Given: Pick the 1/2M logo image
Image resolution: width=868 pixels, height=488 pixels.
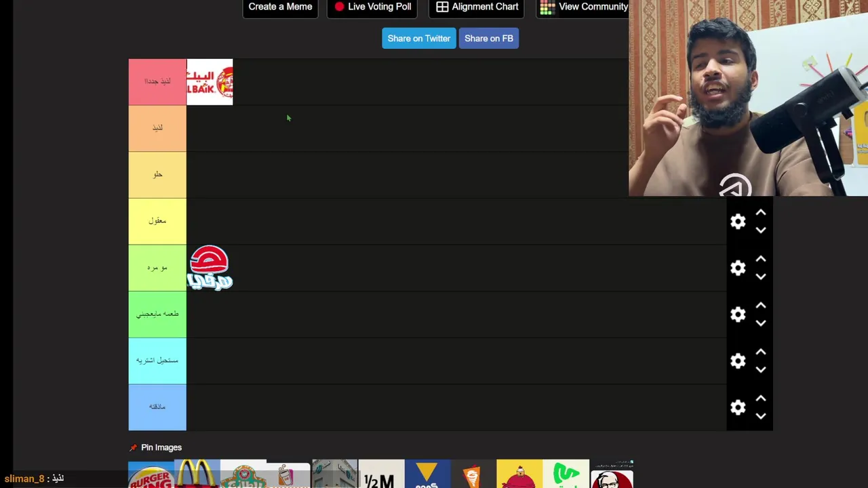Looking at the screenshot, I should coord(381,474).
